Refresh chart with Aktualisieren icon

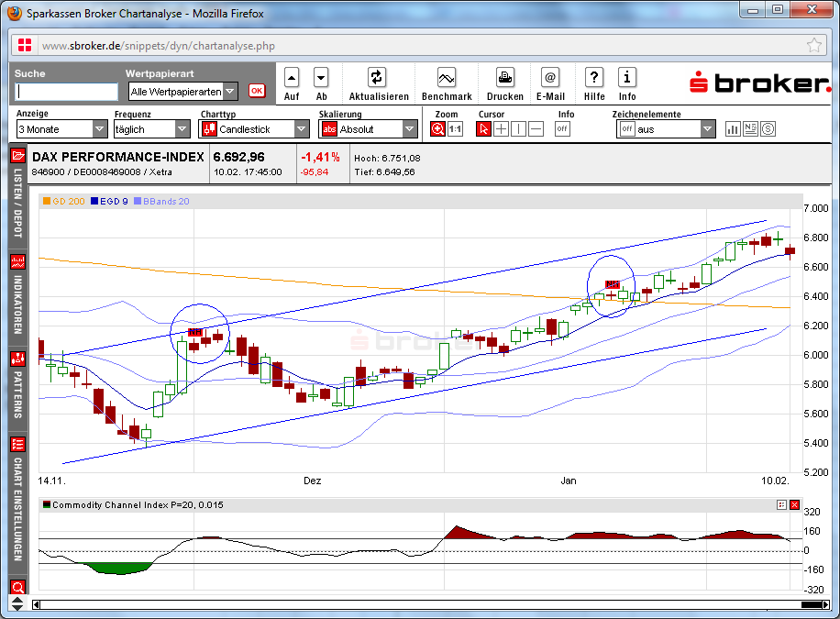pyautogui.click(x=376, y=78)
